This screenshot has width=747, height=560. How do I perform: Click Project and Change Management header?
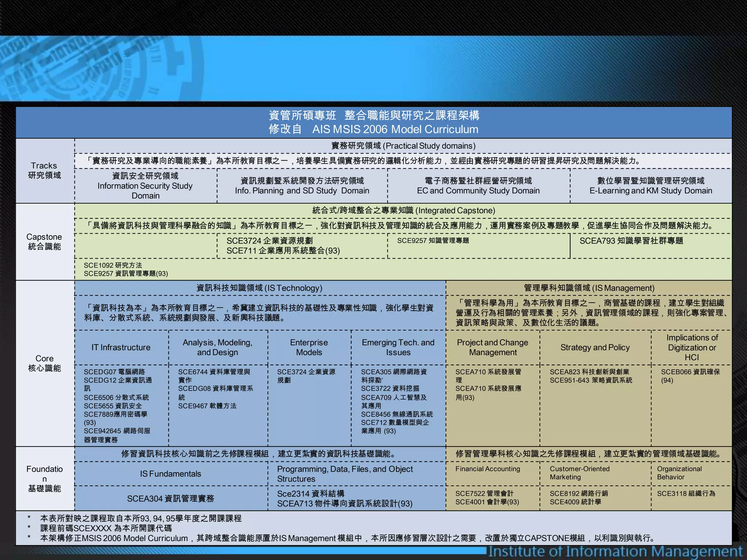click(x=492, y=347)
